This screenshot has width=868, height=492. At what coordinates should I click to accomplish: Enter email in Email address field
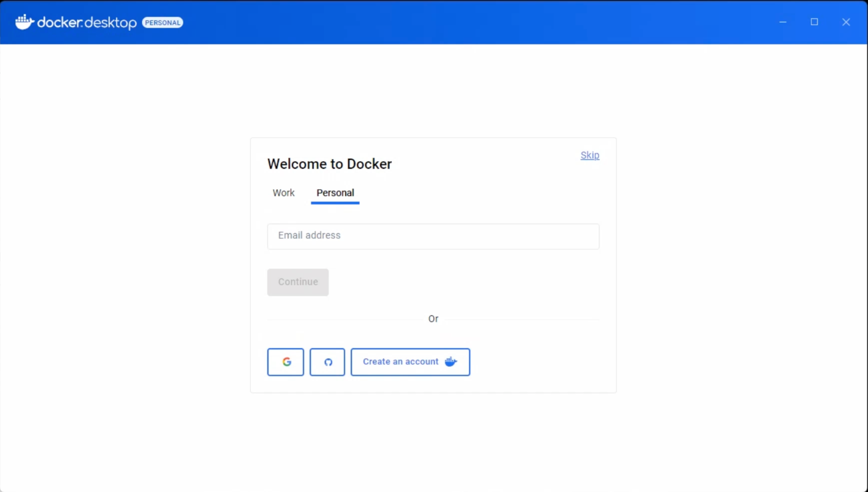coord(433,235)
